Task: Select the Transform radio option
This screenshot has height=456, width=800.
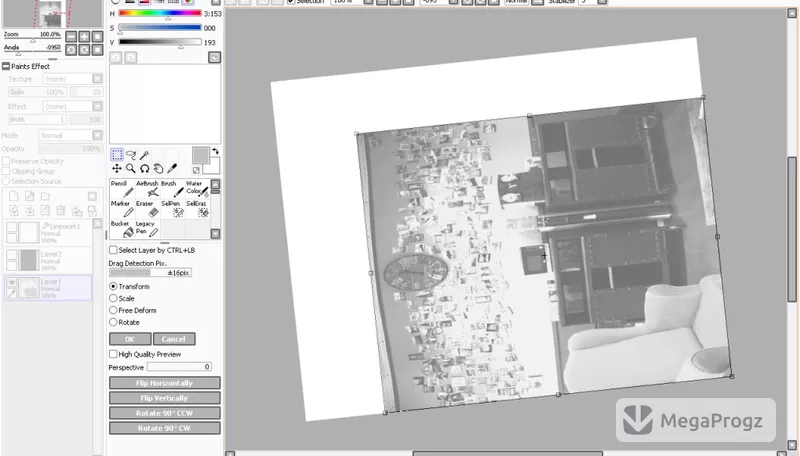Action: tap(113, 286)
